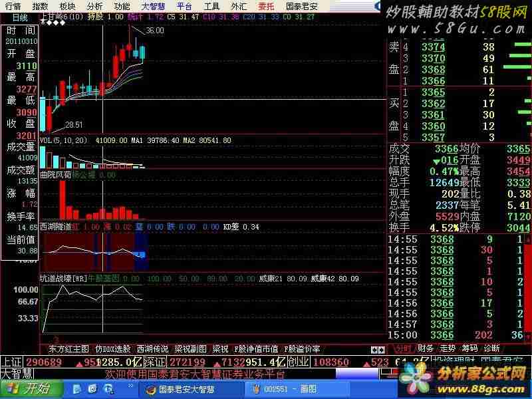The image size is (532, 399).
Task: Click sell level 1 price 3366
Action: (x=434, y=80)
